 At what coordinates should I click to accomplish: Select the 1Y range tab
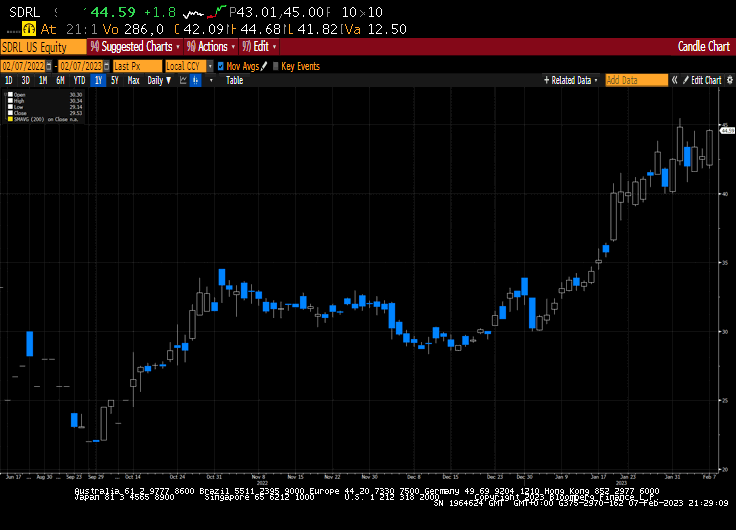(x=98, y=80)
